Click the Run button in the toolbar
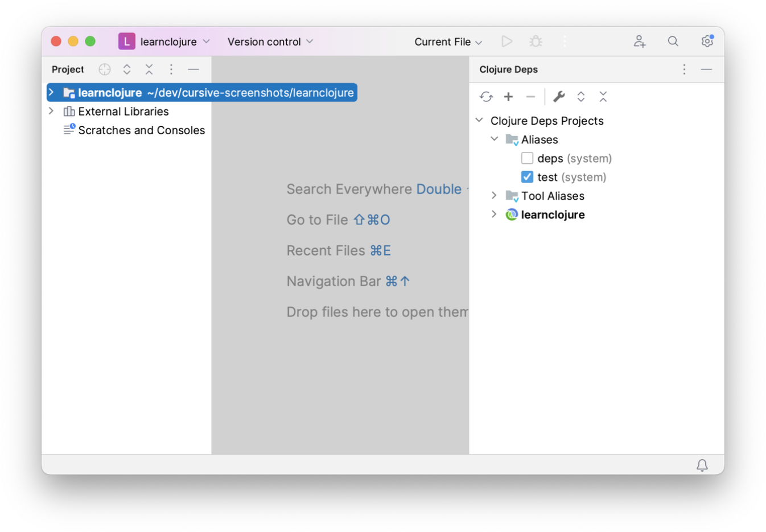Image resolution: width=766 pixels, height=532 pixels. (x=506, y=42)
